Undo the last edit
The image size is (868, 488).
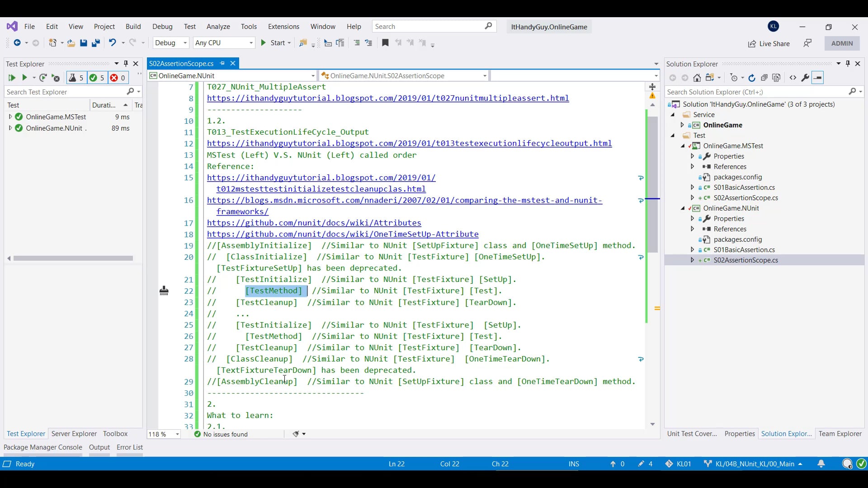click(113, 43)
